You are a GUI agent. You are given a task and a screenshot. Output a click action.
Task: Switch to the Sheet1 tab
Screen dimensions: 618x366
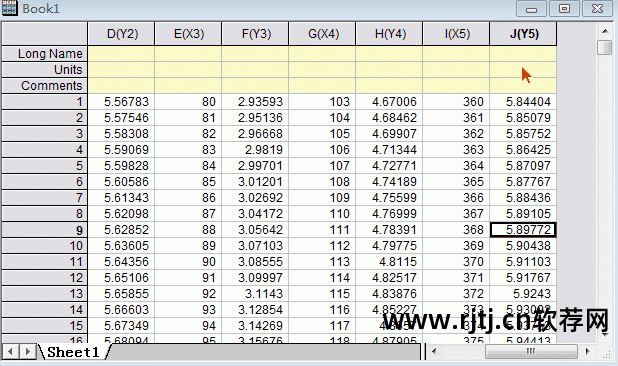tap(73, 352)
